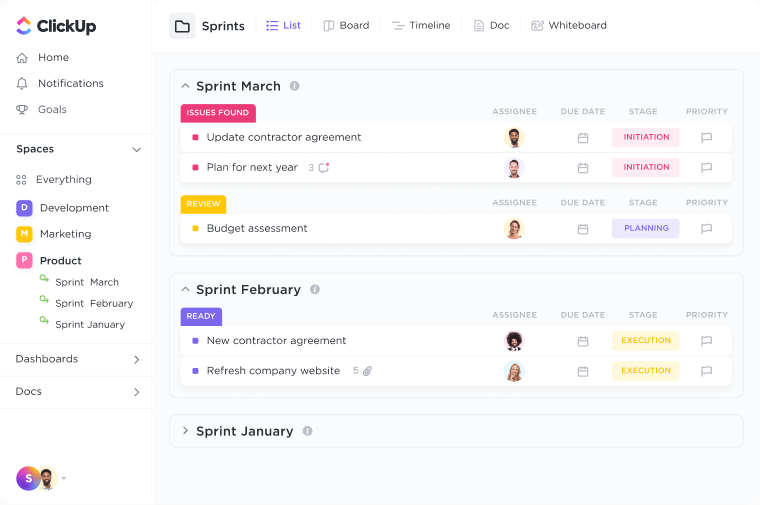Click assignee avatar for Update contractor agreement
The width and height of the screenshot is (760, 505).
514,138
